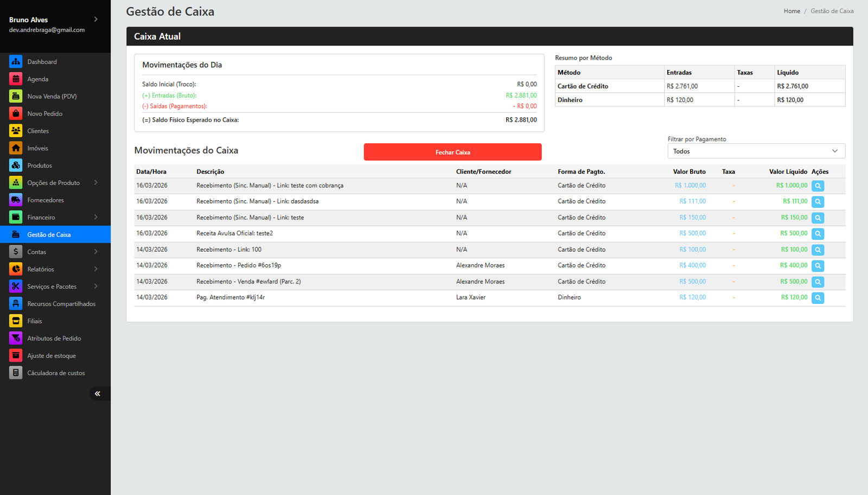The height and width of the screenshot is (495, 868).
Task: Open Agenda via its calendar icon
Action: pos(16,79)
